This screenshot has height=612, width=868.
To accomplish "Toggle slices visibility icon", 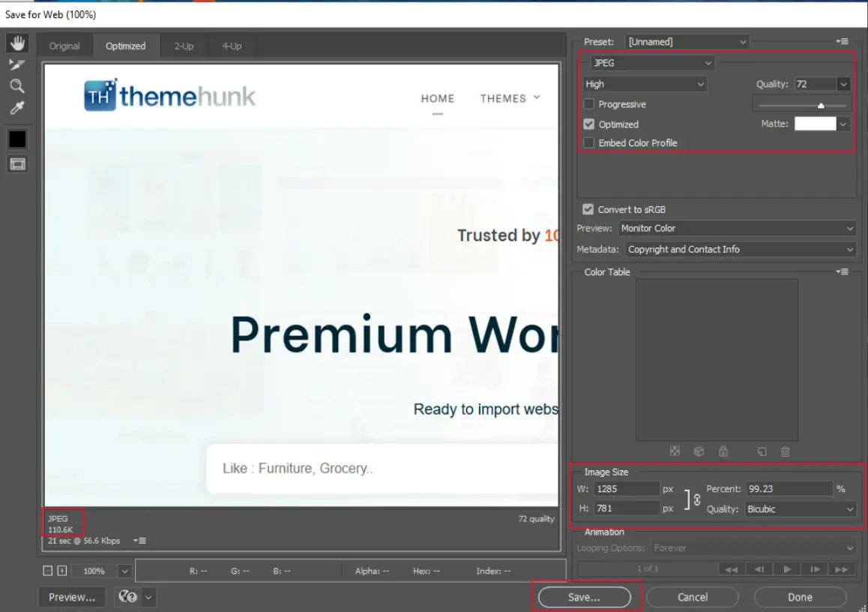I will coord(17,163).
